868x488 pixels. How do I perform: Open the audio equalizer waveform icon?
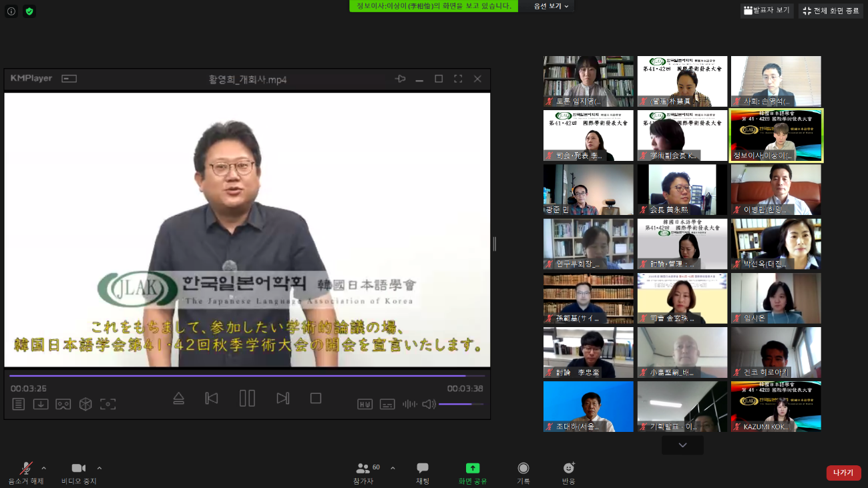coord(409,404)
